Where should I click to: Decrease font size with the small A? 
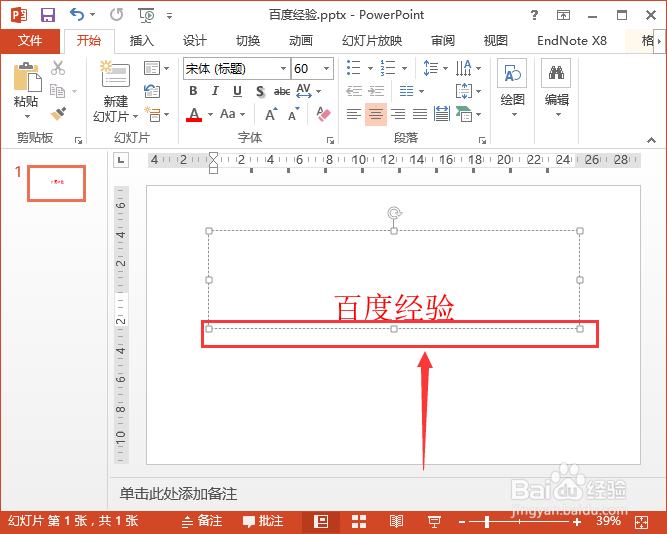294,114
